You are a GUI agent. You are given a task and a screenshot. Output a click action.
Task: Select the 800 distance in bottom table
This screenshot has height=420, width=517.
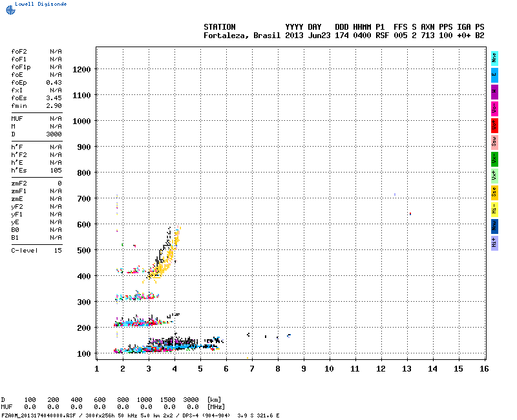click(123, 400)
